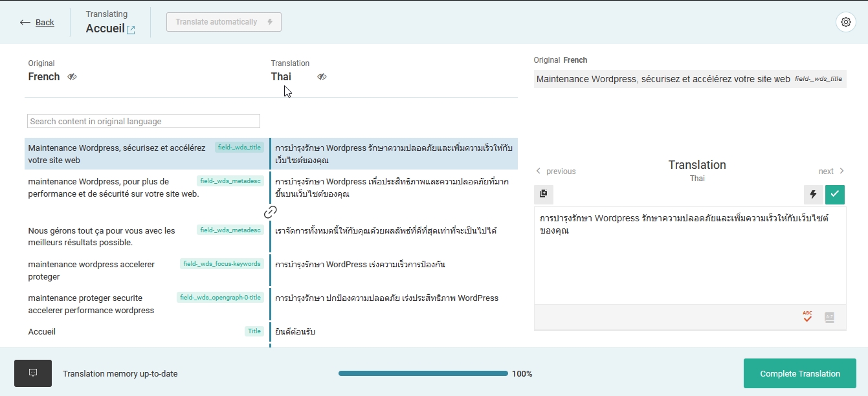This screenshot has height=396, width=868.
Task: Run the ABC spell check
Action: click(807, 317)
